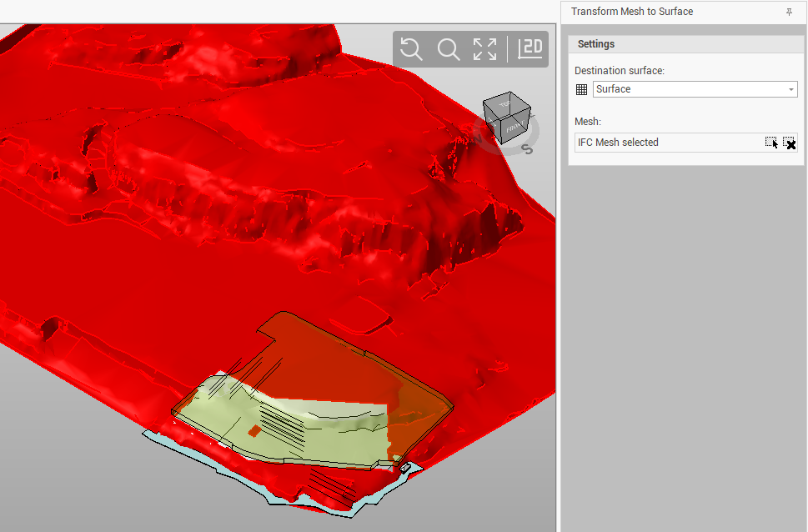
Task: Activate the magnifier zoom tool
Action: [x=449, y=49]
